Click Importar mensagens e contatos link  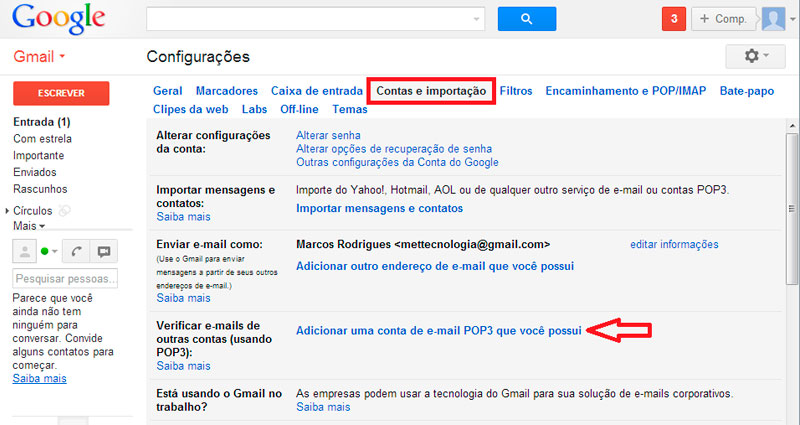[x=380, y=208]
